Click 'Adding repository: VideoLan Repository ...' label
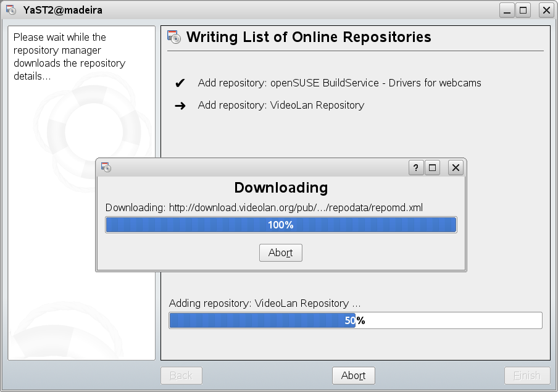This screenshot has height=392, width=558. click(265, 303)
